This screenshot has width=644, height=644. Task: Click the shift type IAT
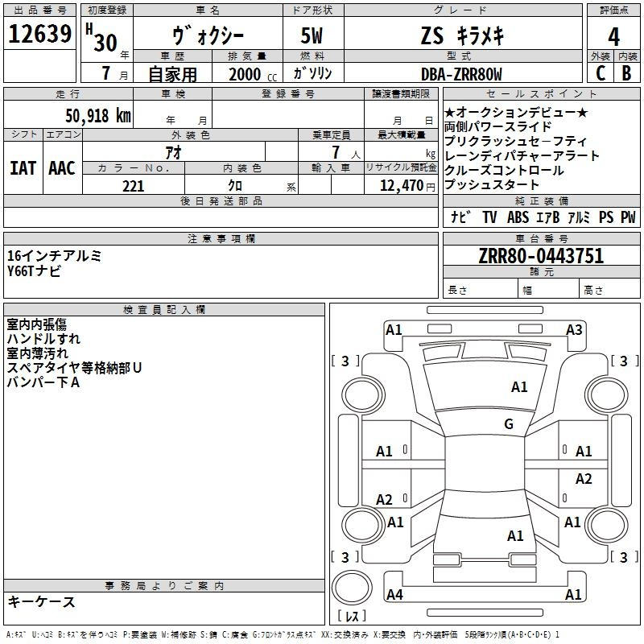[23, 168]
